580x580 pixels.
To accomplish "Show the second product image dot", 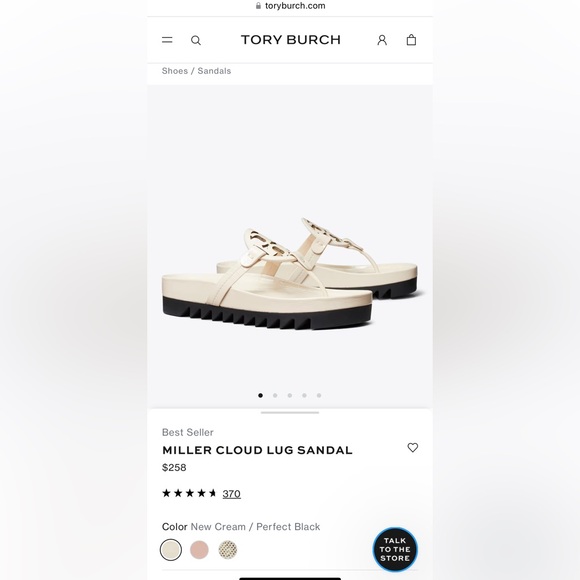I will point(275,395).
